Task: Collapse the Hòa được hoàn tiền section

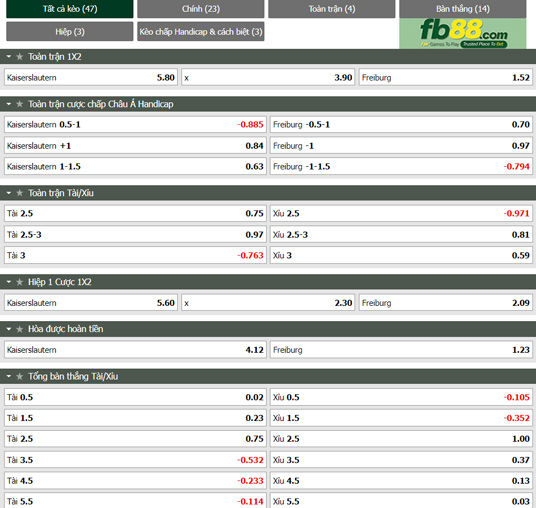Action: (x=9, y=329)
